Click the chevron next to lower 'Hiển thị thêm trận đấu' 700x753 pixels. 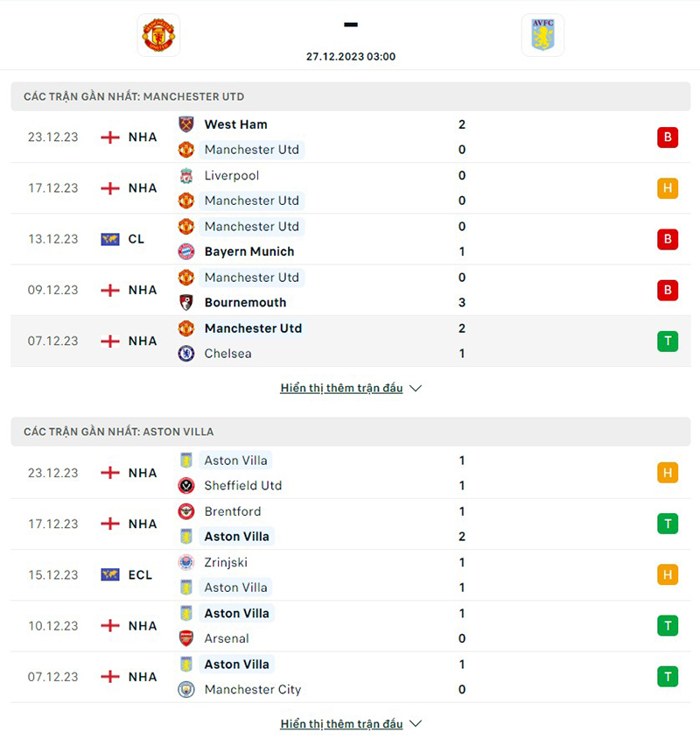[415, 724]
